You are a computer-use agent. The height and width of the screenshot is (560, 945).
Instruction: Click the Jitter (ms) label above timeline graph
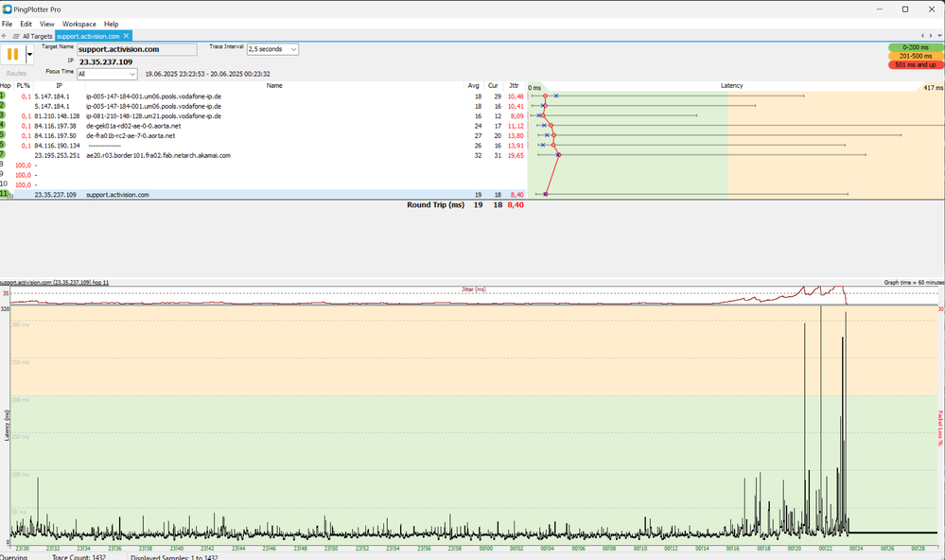474,289
